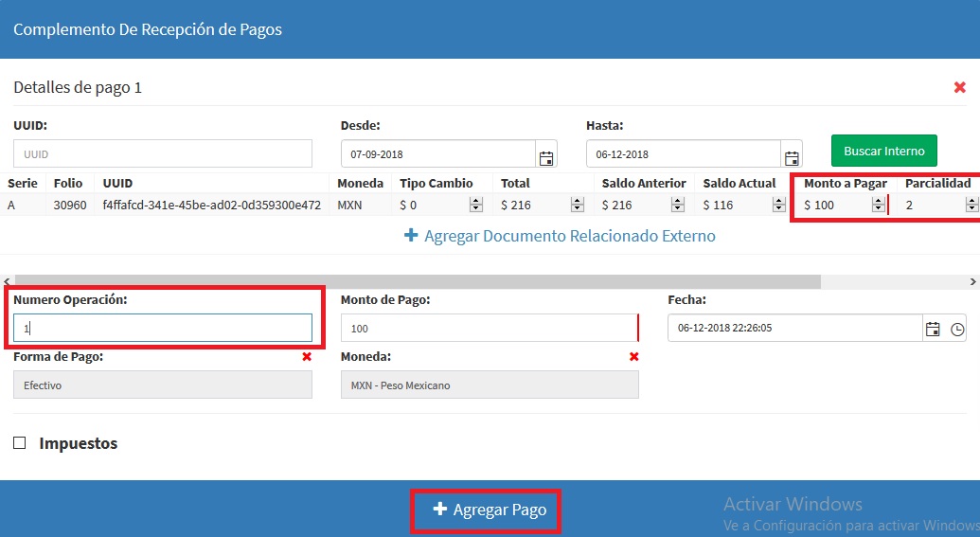Adjust the Monto a Pagar spinner

878,205
